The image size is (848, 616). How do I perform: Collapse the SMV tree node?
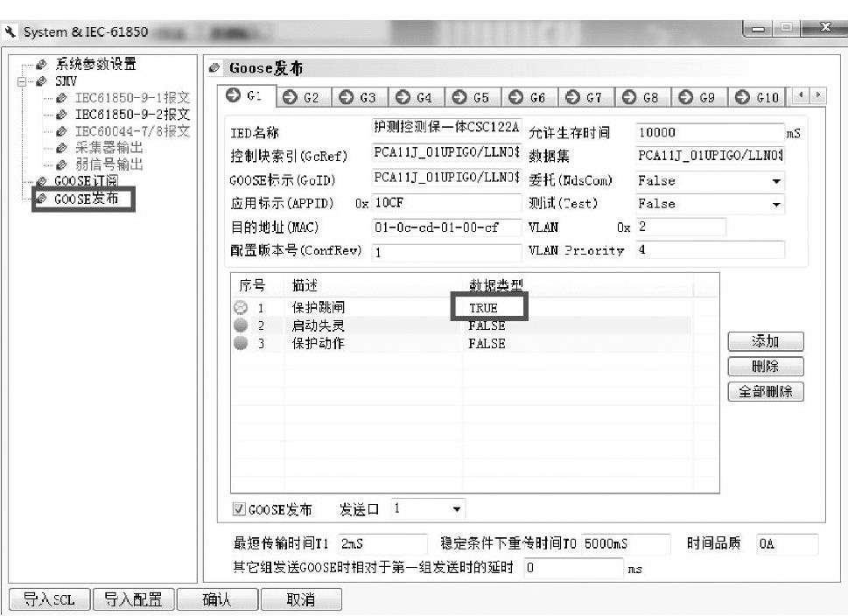(22, 82)
